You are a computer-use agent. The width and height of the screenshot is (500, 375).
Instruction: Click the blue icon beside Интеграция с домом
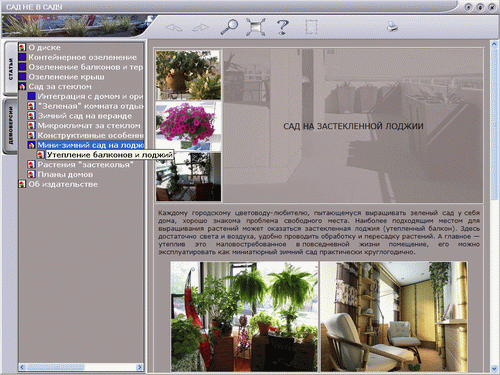pos(31,96)
